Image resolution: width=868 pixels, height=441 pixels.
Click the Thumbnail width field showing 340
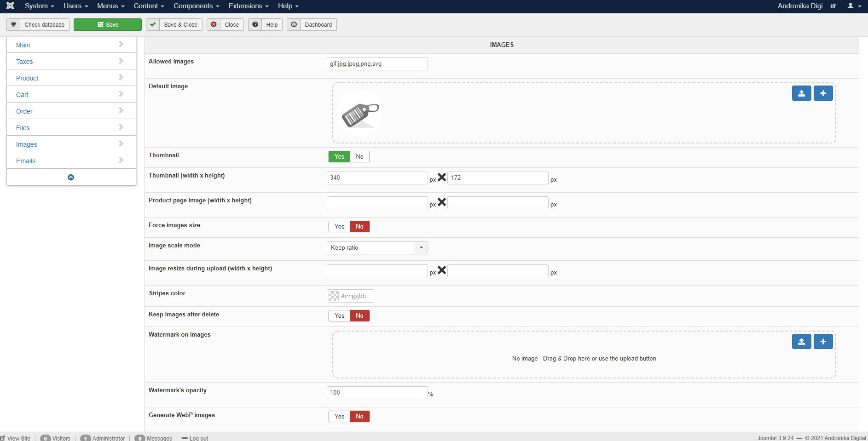point(377,178)
